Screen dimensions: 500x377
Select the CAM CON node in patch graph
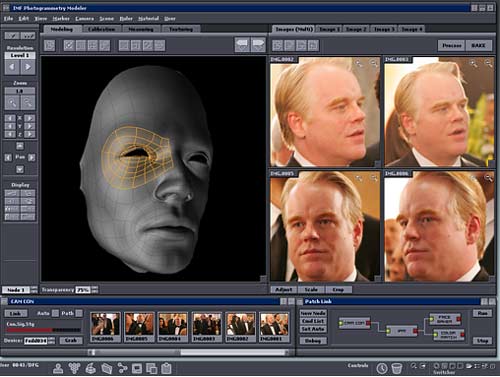pyautogui.click(x=354, y=323)
